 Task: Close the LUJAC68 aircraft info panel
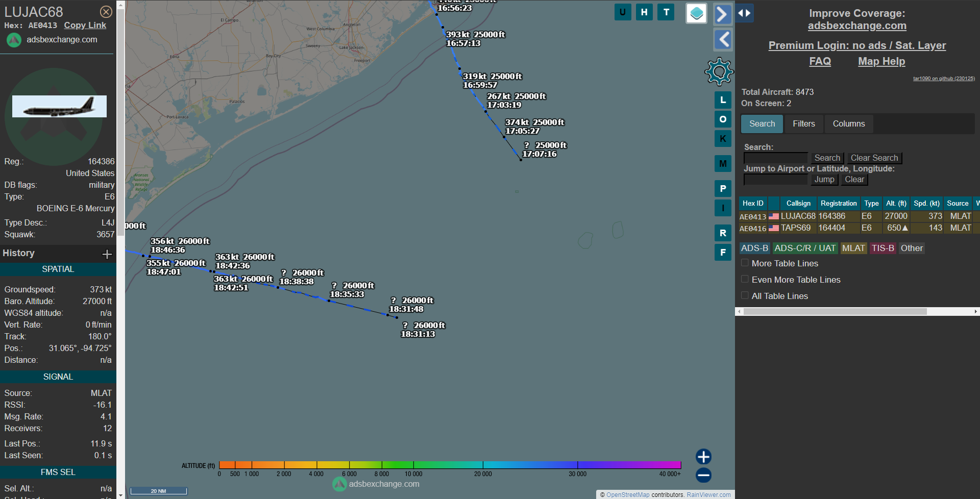106,12
